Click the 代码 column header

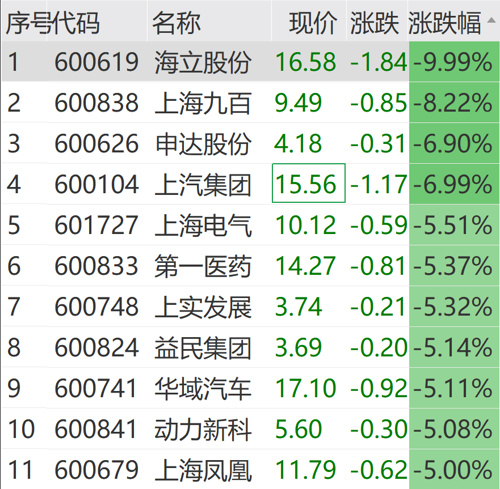coord(76,23)
